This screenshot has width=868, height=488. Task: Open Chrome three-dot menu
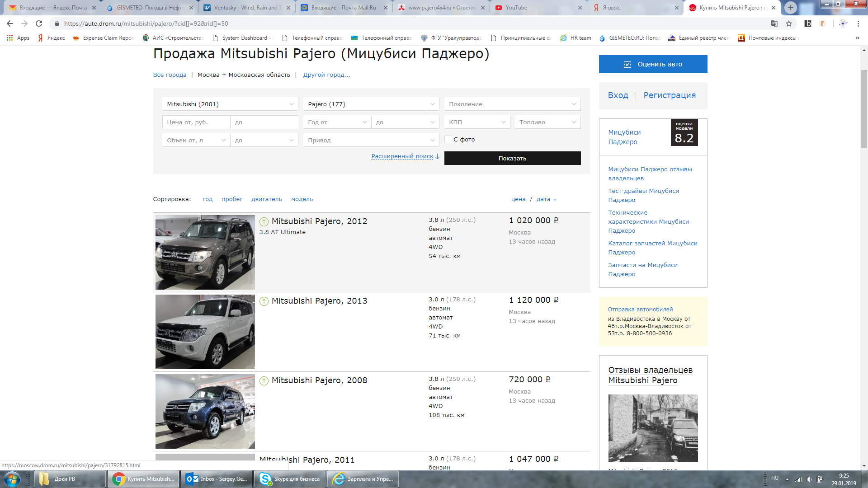click(858, 23)
